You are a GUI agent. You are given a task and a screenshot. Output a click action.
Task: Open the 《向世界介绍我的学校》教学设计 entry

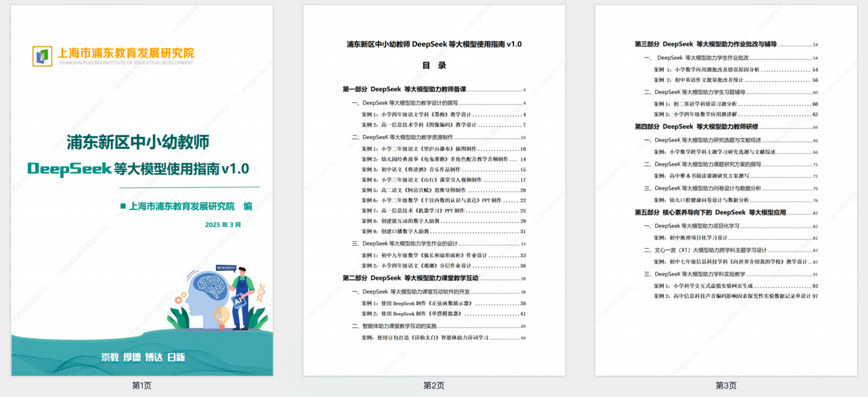(x=736, y=262)
